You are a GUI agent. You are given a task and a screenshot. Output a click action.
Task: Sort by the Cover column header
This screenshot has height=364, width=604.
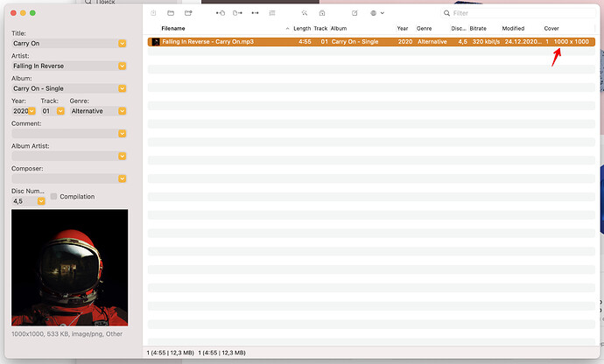click(x=551, y=29)
